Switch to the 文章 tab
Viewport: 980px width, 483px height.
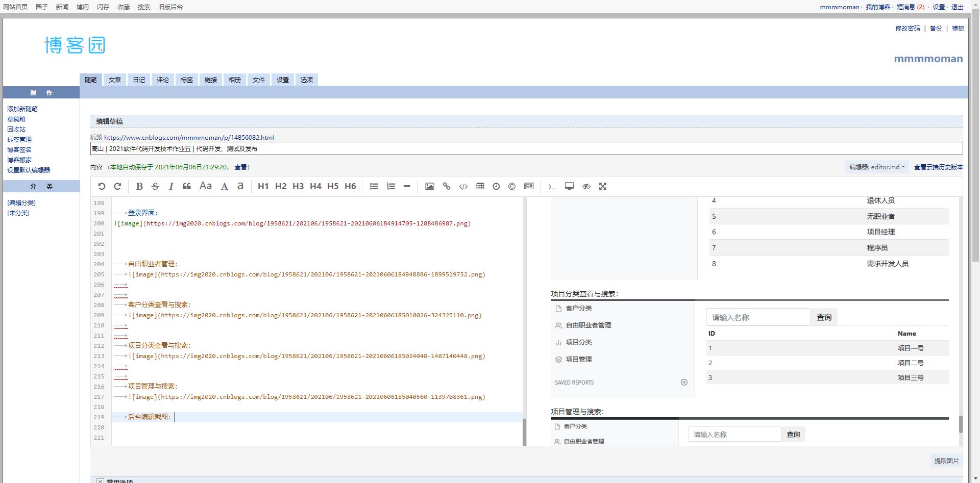click(x=115, y=80)
